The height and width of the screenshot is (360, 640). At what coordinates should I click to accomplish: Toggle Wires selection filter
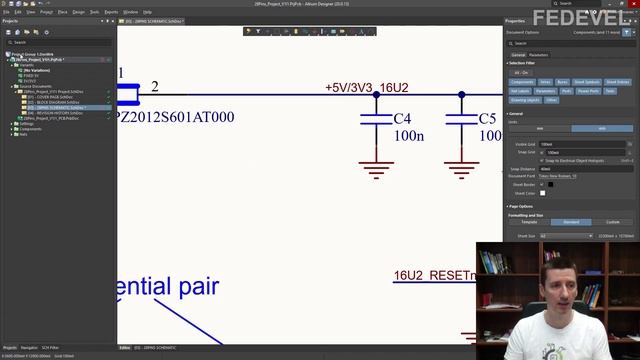pos(545,82)
